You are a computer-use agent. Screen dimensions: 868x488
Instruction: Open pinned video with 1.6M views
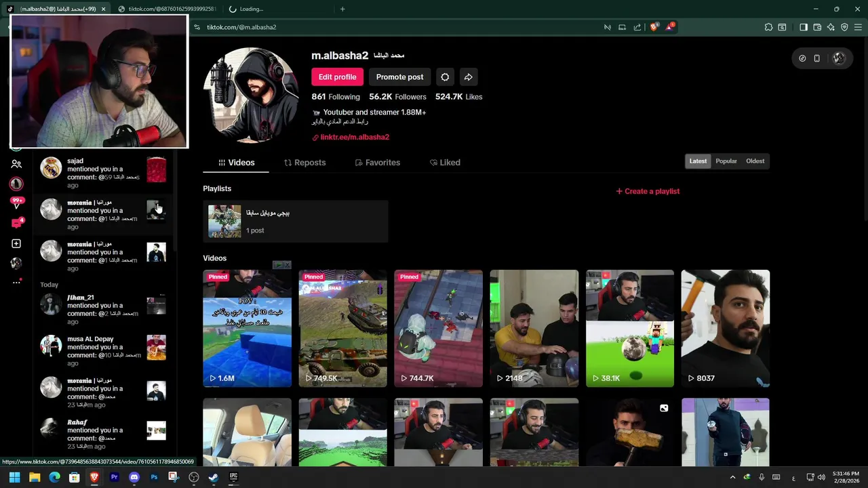[x=247, y=329]
